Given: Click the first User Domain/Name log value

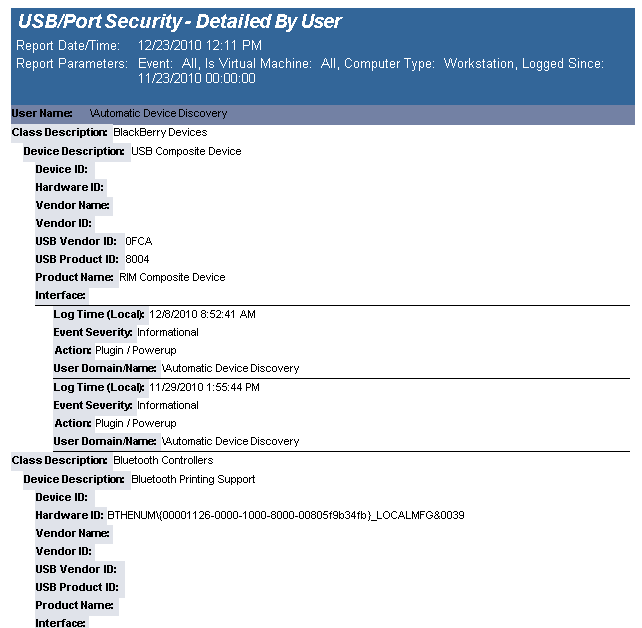Looking at the screenshot, I should click(x=230, y=368).
